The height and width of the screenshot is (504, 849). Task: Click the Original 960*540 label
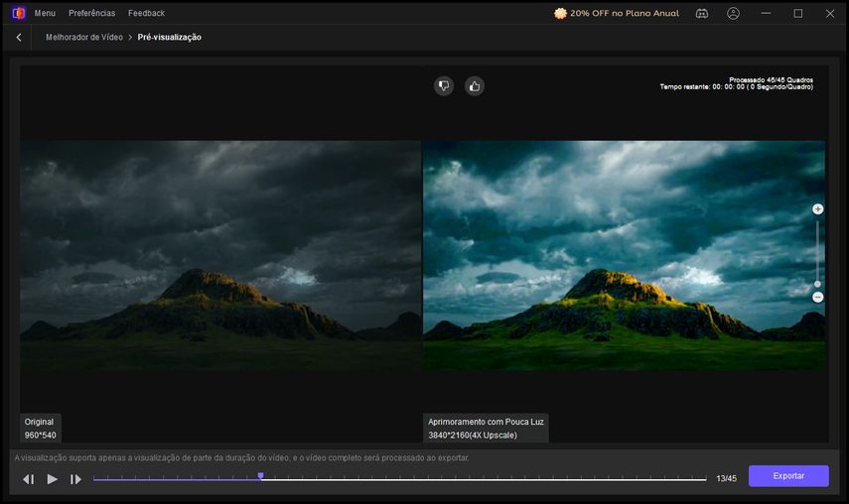point(40,429)
